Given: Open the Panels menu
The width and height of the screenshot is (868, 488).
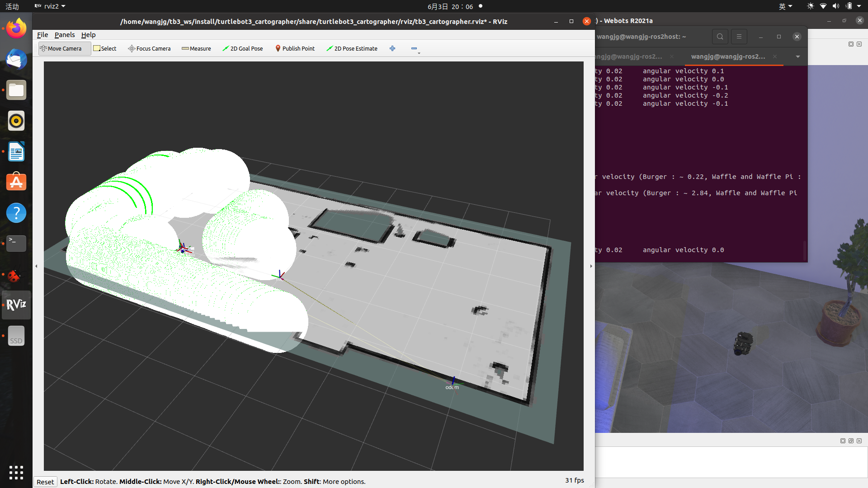Looking at the screenshot, I should 65,35.
